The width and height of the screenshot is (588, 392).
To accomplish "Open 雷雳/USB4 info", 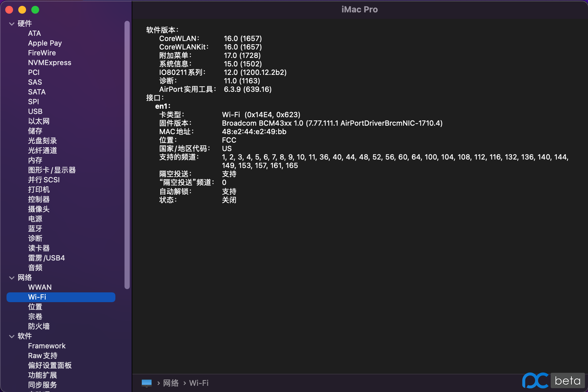I will pyautogui.click(x=46, y=258).
